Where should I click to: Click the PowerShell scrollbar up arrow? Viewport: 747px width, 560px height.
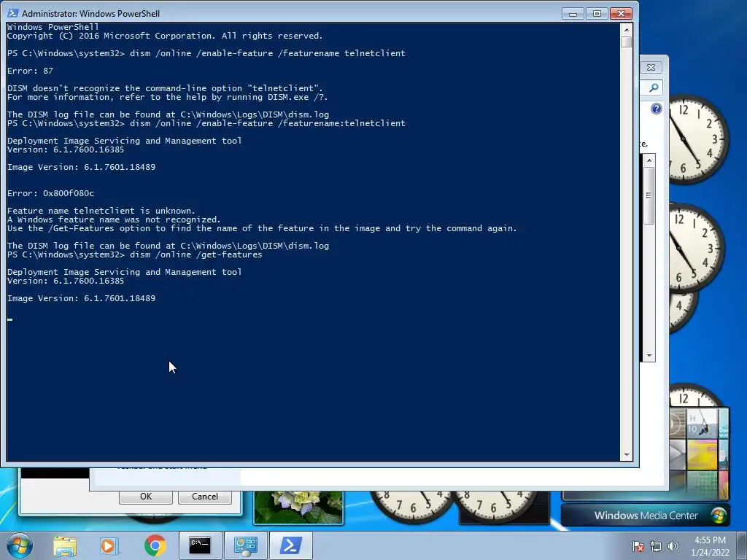[x=627, y=29]
